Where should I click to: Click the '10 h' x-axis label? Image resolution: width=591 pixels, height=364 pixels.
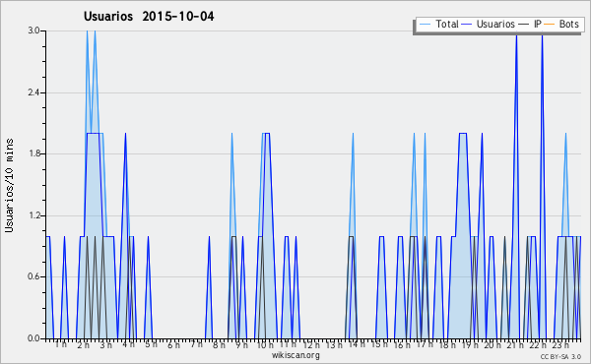click(265, 344)
